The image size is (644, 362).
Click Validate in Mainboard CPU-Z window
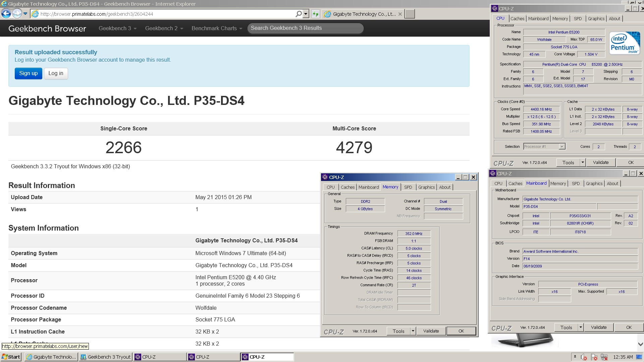[x=599, y=327]
